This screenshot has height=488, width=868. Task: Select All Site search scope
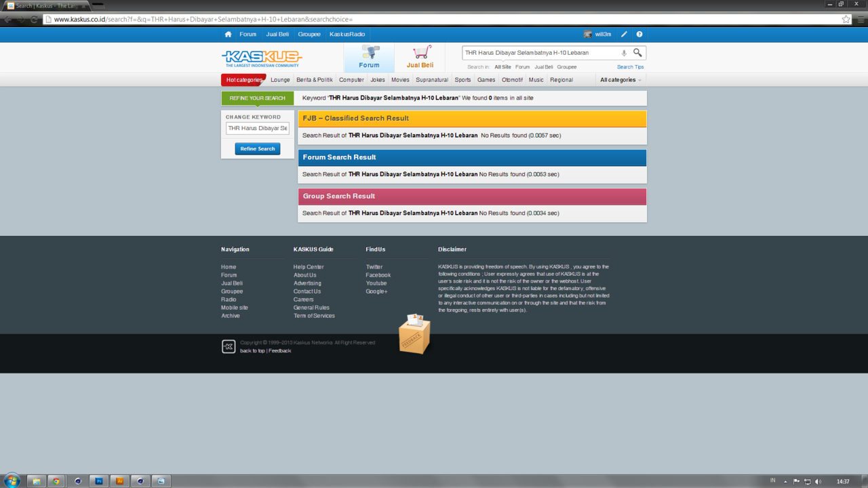pos(502,67)
